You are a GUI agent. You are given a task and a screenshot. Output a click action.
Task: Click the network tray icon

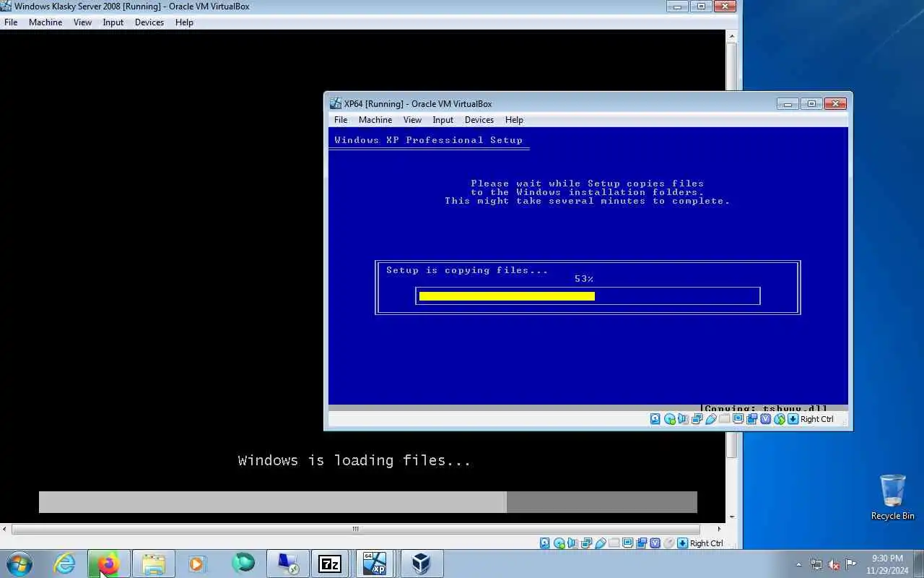click(x=816, y=564)
